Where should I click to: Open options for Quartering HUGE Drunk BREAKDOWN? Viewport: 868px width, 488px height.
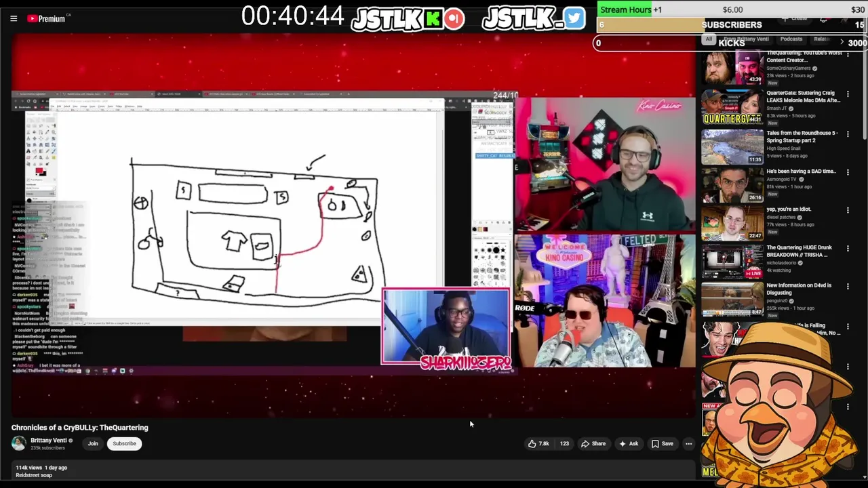coord(848,249)
